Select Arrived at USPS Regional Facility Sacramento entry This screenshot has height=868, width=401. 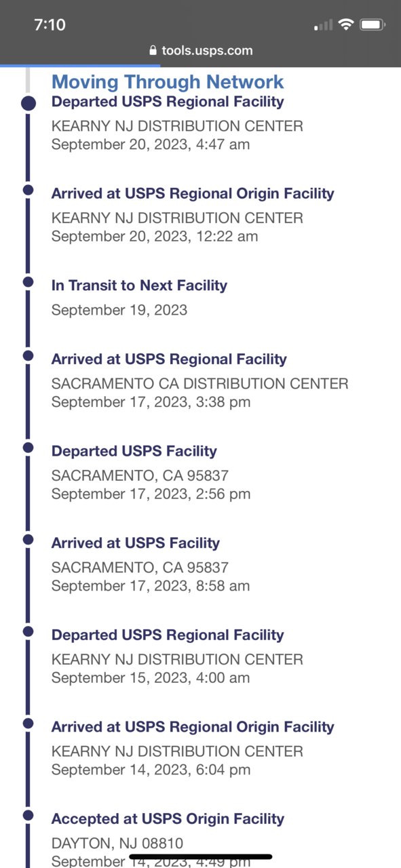pyautogui.click(x=199, y=380)
